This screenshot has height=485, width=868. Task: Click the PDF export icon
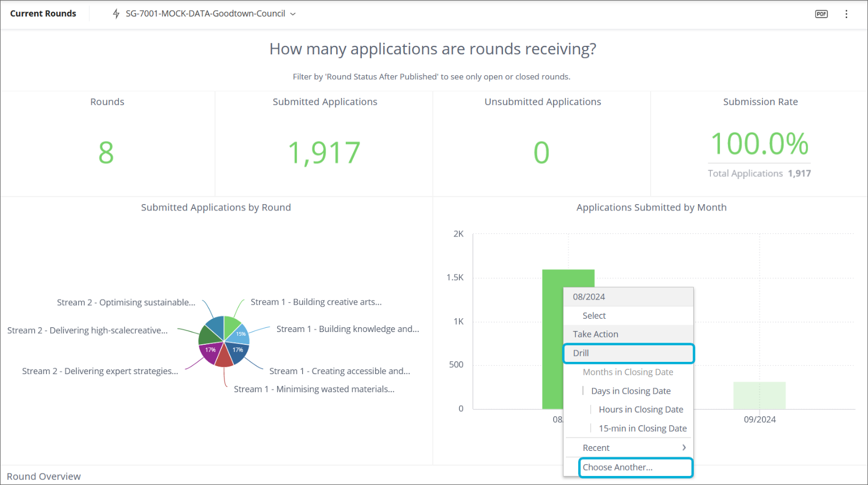(821, 14)
